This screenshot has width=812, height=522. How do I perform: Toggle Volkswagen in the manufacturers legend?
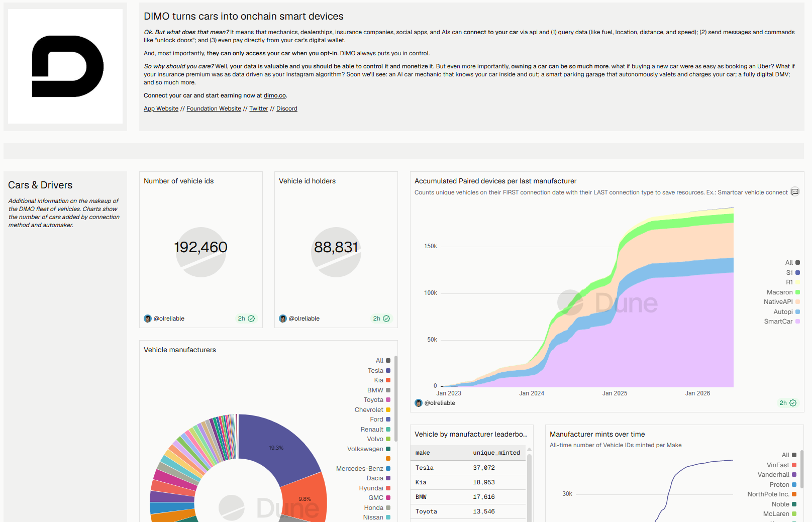point(369,449)
